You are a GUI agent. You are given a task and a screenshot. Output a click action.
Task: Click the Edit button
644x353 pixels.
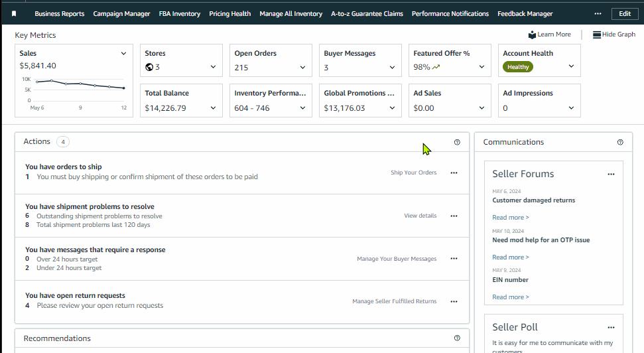(625, 13)
